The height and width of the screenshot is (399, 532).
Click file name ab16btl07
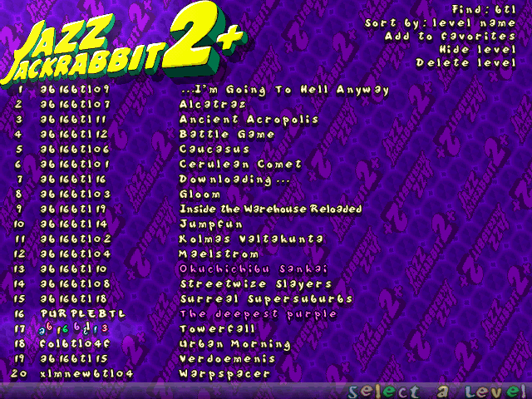75,104
